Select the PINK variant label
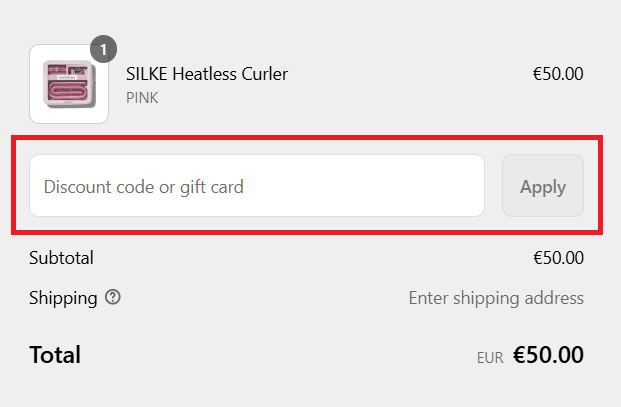The width and height of the screenshot is (621, 407). click(142, 98)
